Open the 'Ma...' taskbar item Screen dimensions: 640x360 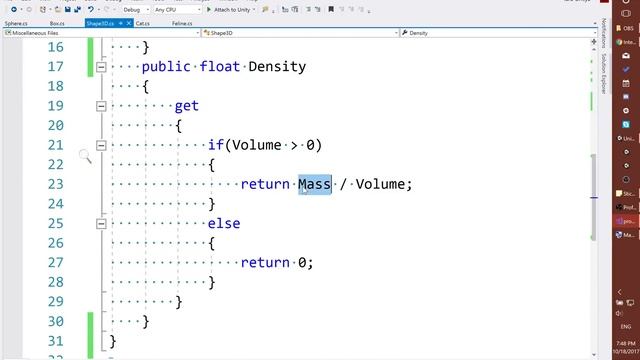[x=626, y=235]
